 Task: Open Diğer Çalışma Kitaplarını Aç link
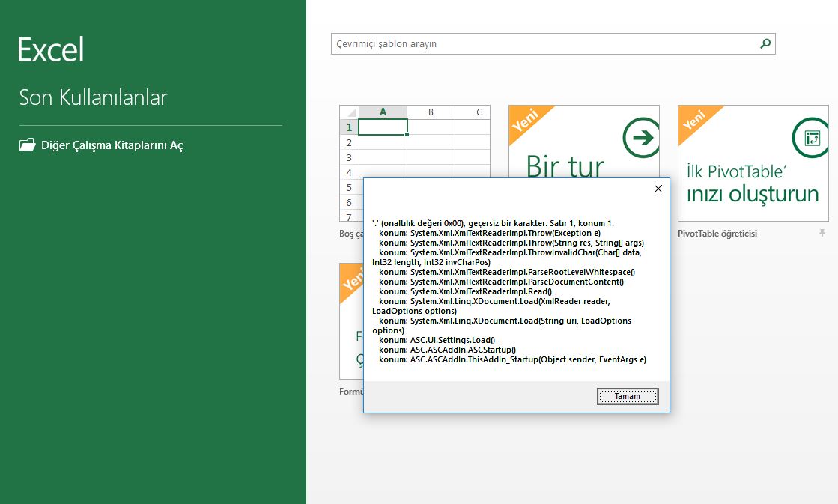click(x=112, y=145)
